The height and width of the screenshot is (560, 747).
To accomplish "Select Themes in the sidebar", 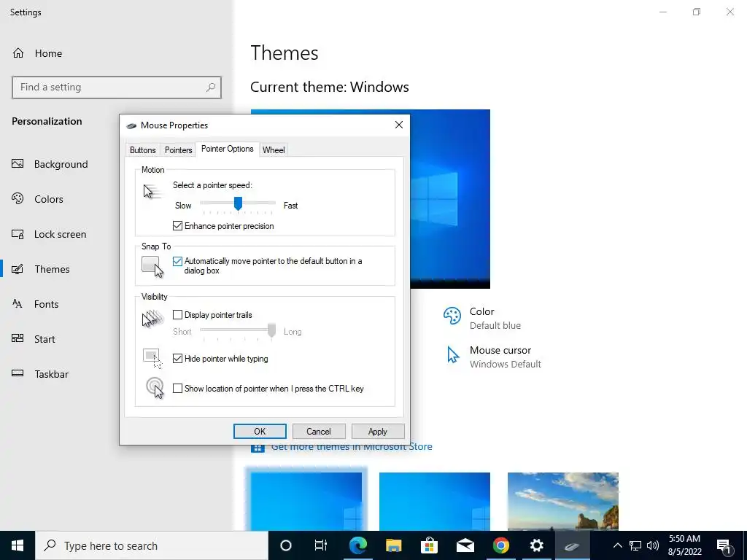I will click(41, 269).
